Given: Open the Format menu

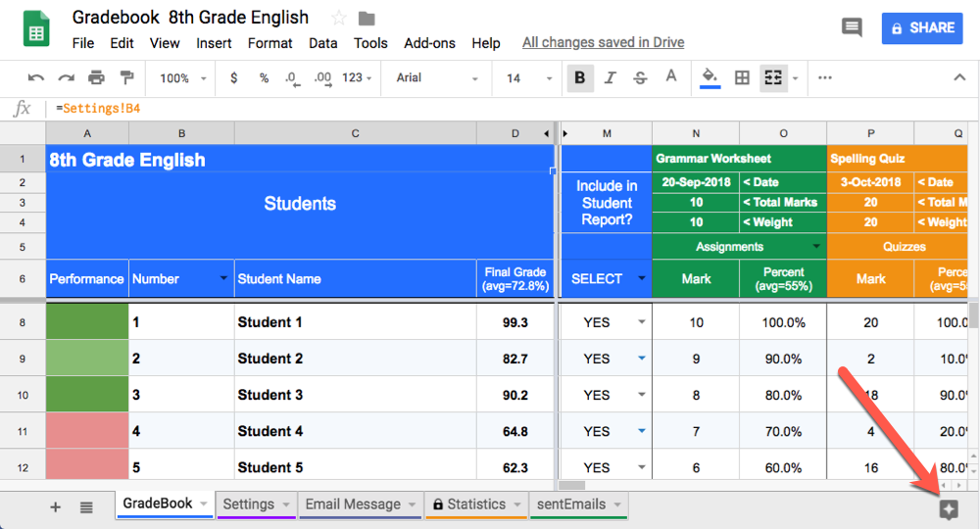Looking at the screenshot, I should click(269, 43).
